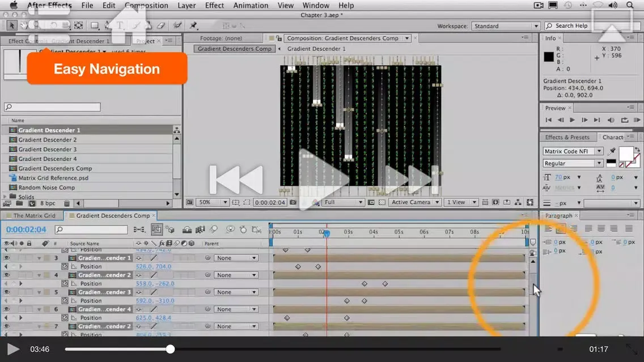Create new composition in Project panel

[x=32, y=203]
